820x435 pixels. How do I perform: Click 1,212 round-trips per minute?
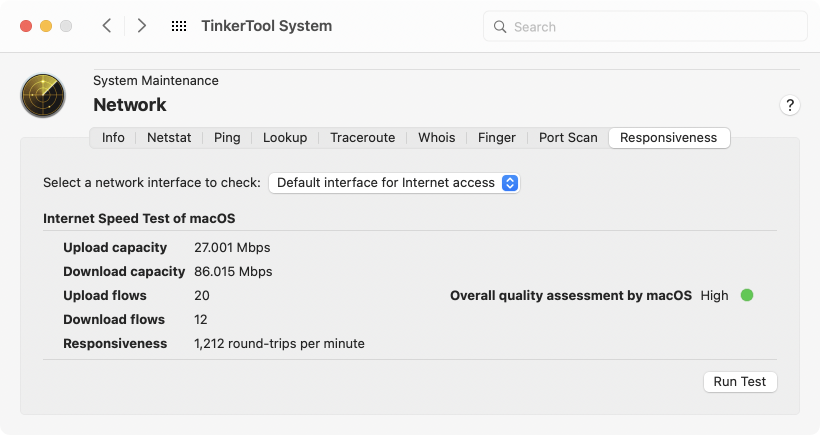click(279, 344)
